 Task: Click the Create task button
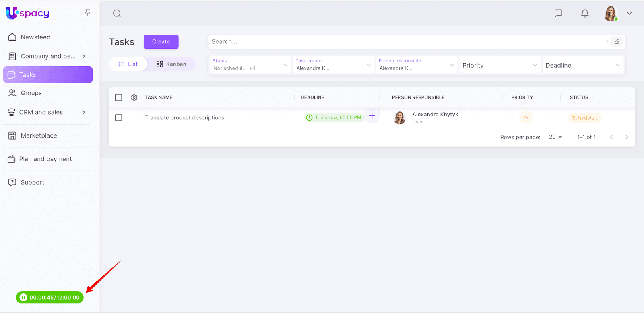(161, 42)
